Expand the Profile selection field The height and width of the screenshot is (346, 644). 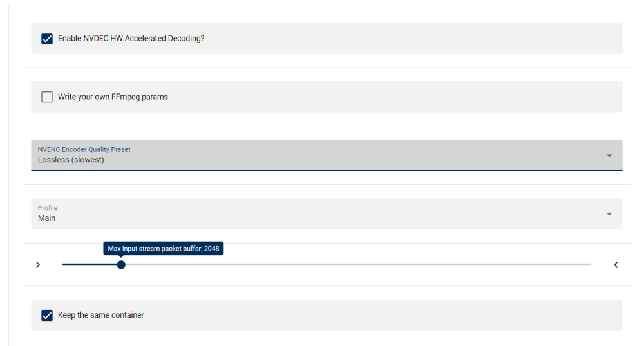click(x=327, y=214)
